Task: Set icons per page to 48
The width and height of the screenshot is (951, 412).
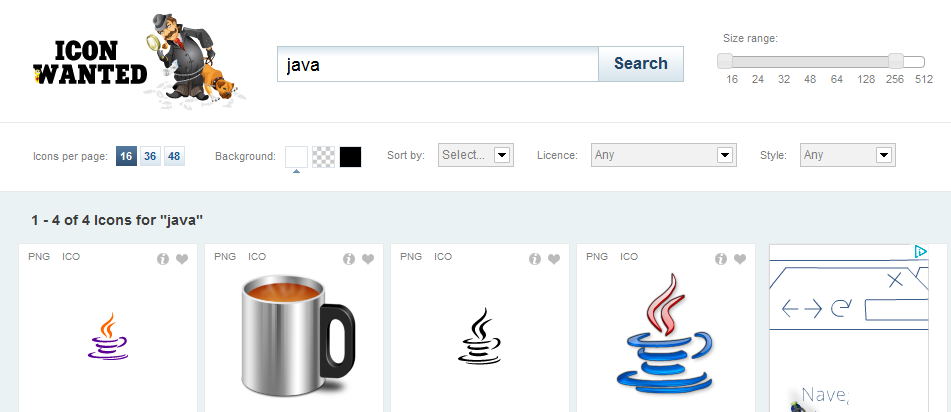Action: (x=174, y=156)
